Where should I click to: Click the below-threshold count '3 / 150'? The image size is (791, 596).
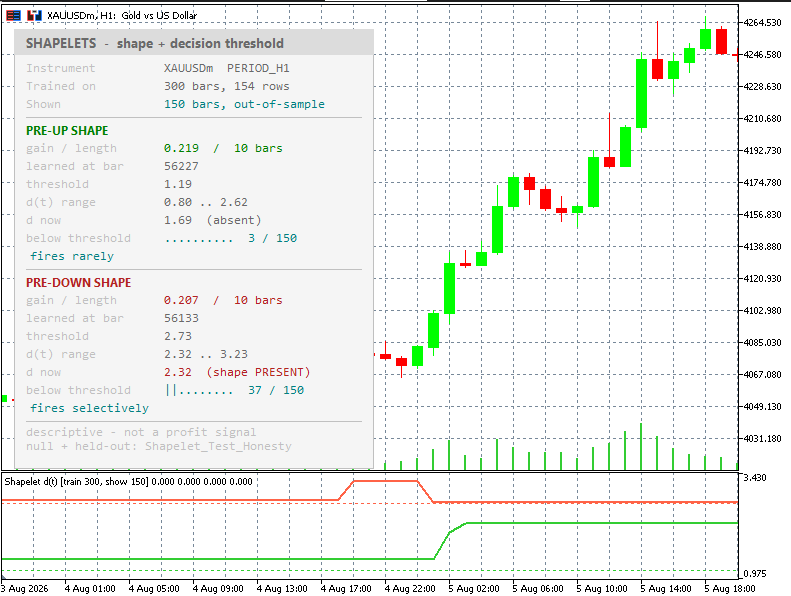click(272, 238)
